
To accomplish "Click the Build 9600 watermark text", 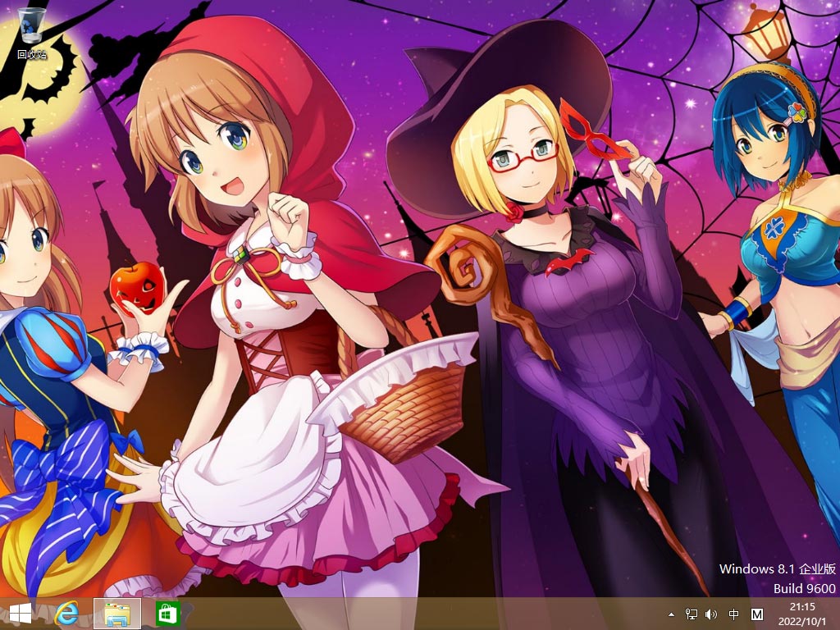I will (x=804, y=588).
